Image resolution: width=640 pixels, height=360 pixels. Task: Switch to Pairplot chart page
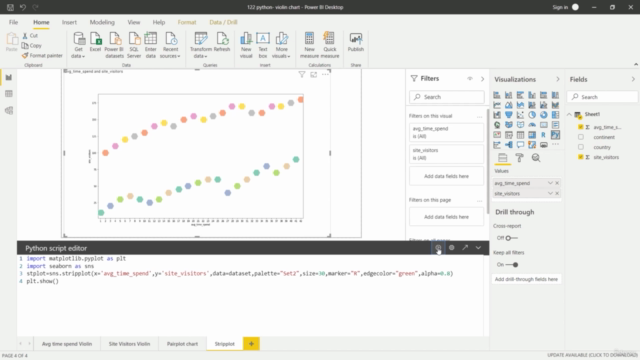click(x=182, y=344)
